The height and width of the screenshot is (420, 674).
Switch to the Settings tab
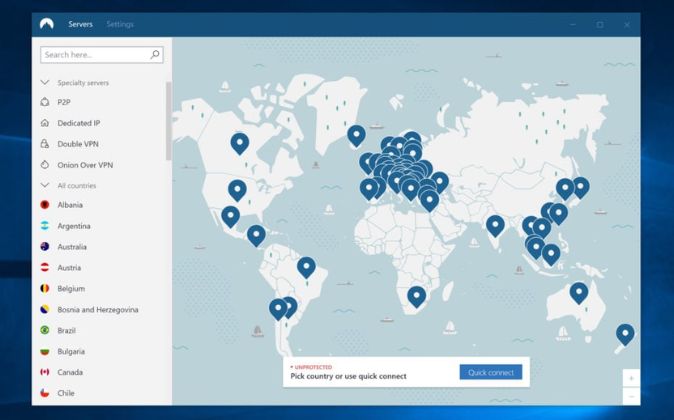120,24
